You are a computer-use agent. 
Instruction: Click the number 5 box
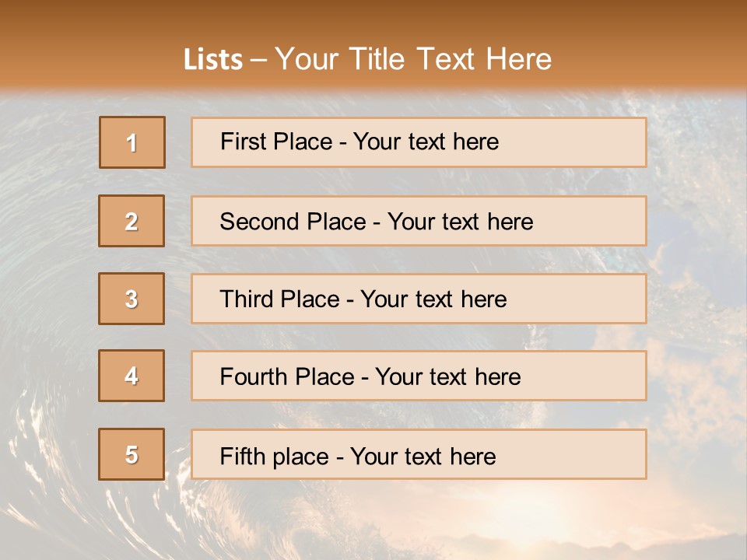tap(132, 454)
